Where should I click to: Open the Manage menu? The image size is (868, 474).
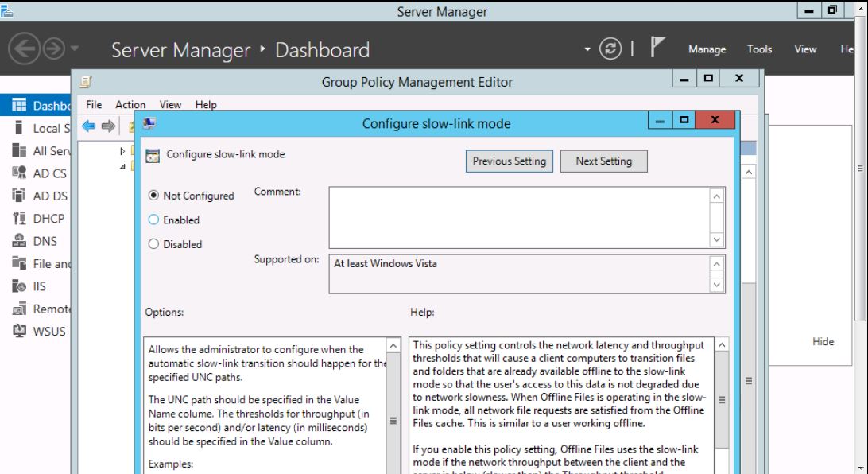707,49
